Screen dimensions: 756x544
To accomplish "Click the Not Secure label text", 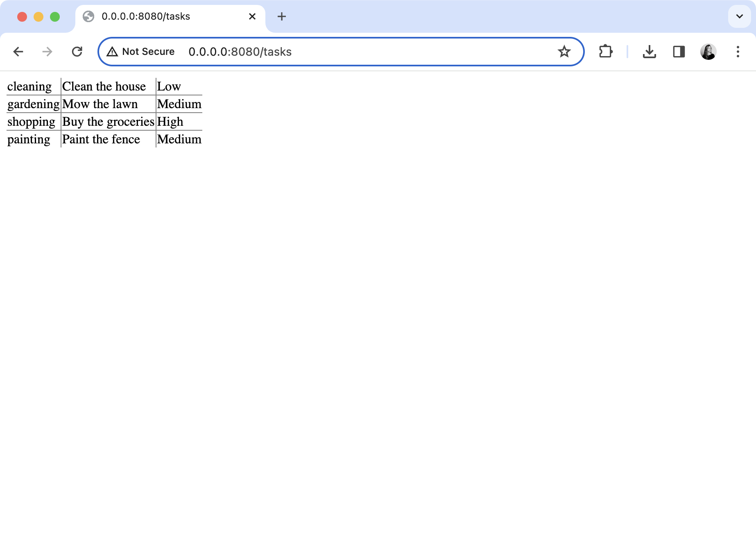I will click(148, 52).
